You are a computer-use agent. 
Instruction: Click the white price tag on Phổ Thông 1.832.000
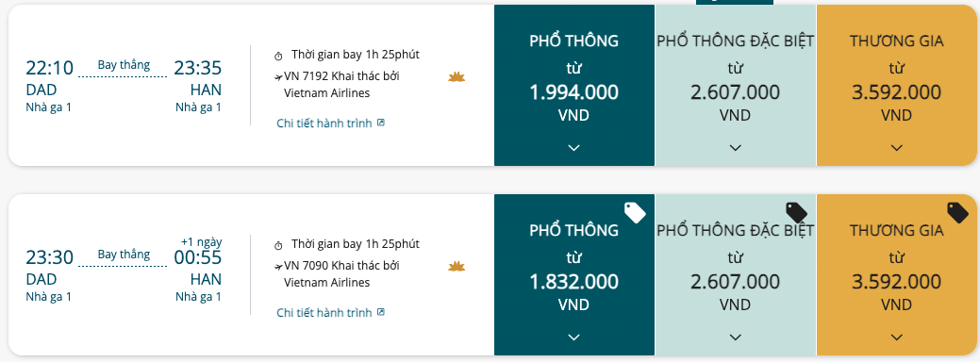coord(635,212)
